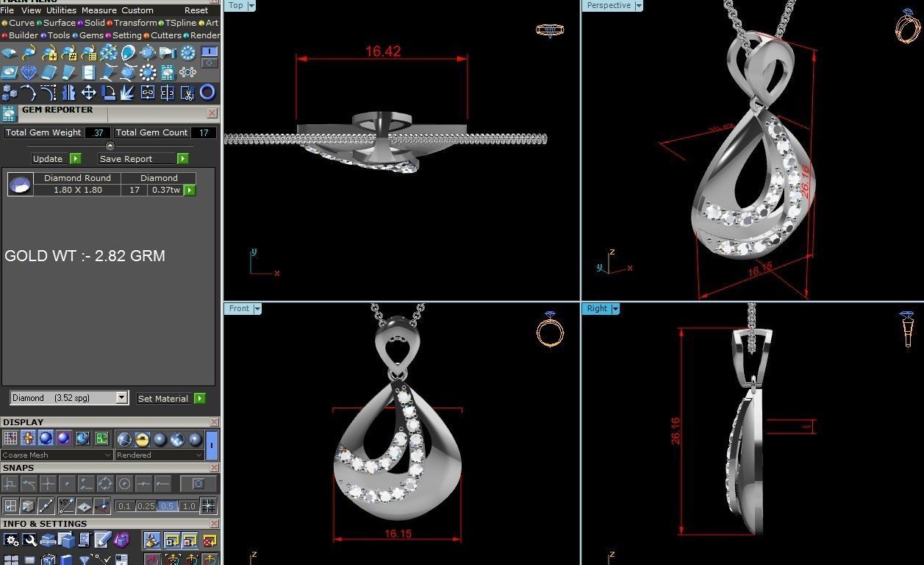Toggle the circle center snap
The height and width of the screenshot is (565, 924).
coord(124,484)
